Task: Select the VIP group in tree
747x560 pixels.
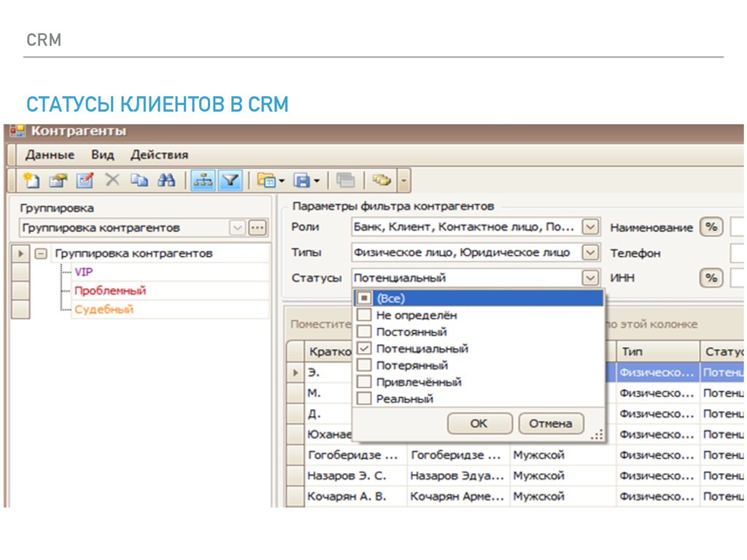Action: (83, 272)
